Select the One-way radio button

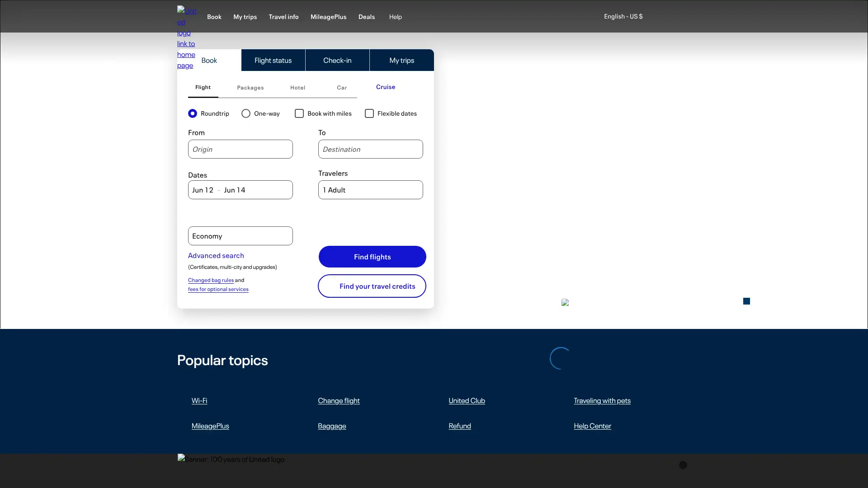(246, 113)
